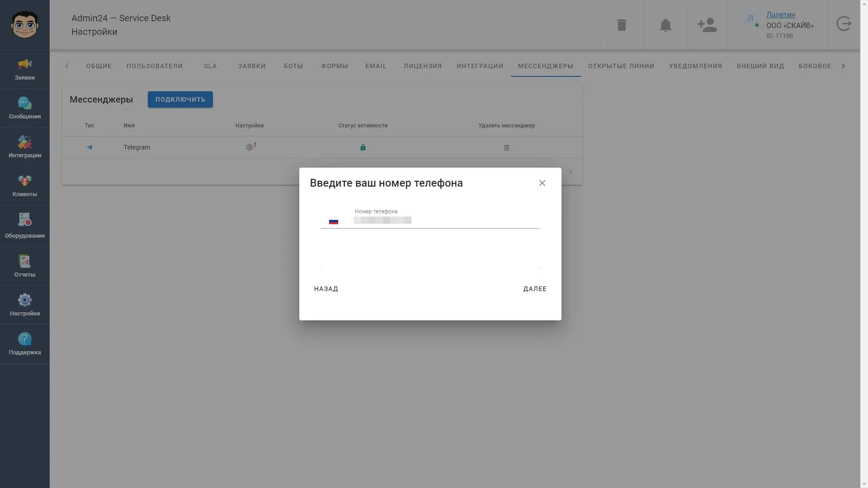
Task: Go to Интеграции in the sidebar
Action: click(25, 147)
